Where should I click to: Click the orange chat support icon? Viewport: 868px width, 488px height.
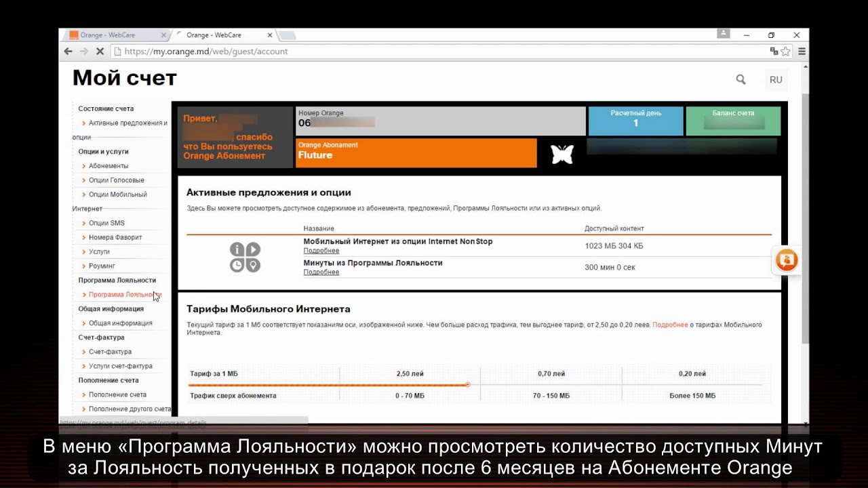pos(787,261)
